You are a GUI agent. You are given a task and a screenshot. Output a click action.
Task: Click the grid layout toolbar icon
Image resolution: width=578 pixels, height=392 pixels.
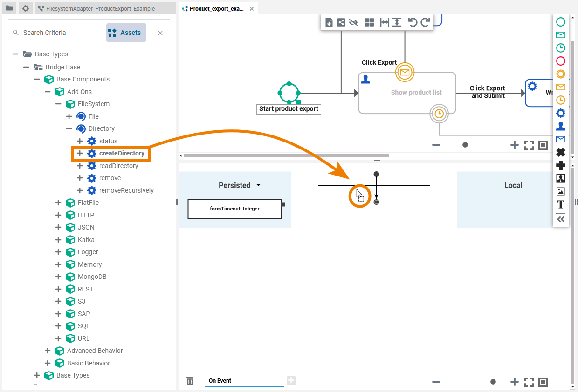click(369, 22)
